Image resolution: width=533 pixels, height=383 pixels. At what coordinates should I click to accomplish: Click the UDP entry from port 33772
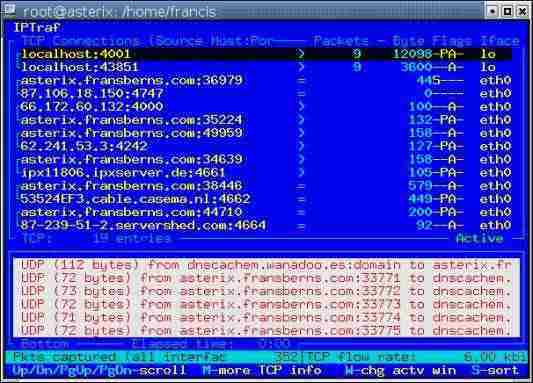tap(266, 291)
